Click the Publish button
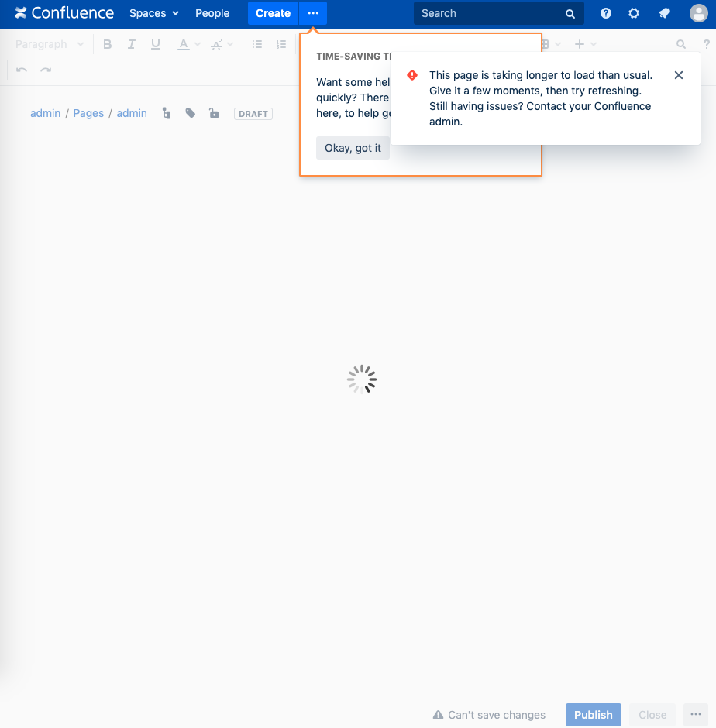Screen dimensions: 716x728 tap(594, 715)
